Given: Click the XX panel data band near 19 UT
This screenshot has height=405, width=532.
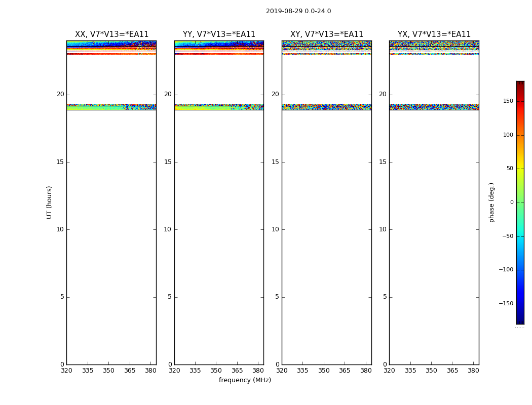Looking at the screenshot, I should [111, 107].
